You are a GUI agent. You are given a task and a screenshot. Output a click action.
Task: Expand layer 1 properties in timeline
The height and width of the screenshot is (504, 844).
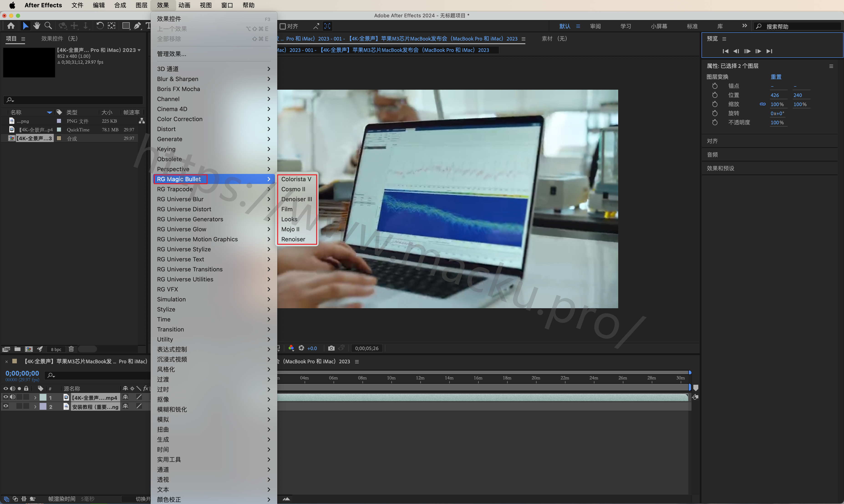[x=35, y=397]
